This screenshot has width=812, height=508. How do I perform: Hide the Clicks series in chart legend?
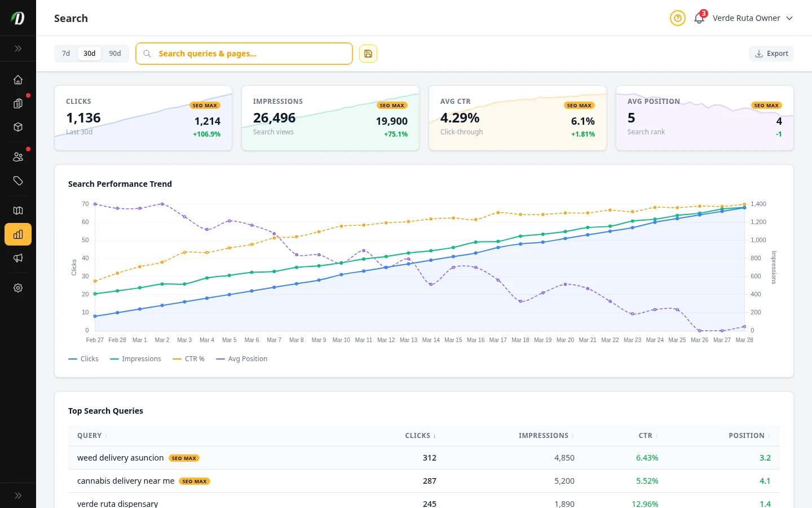(83, 358)
